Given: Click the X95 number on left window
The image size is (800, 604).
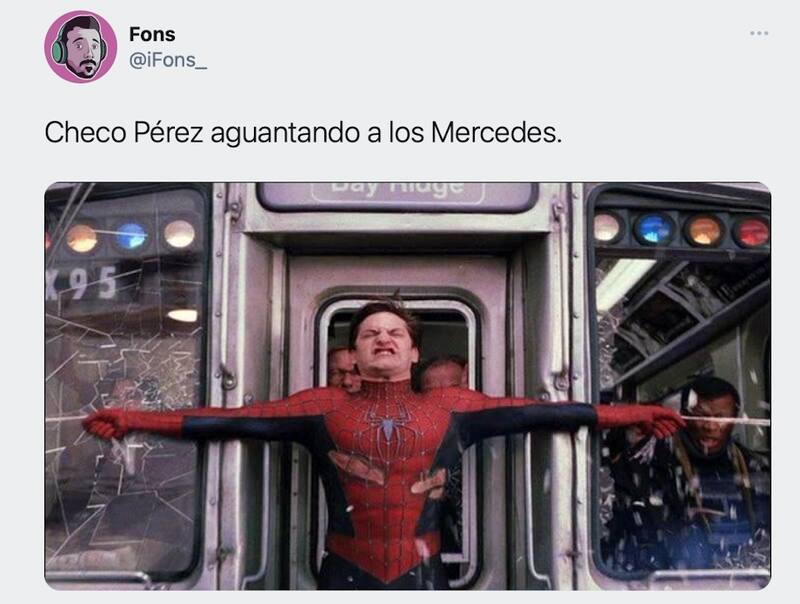Looking at the screenshot, I should 82,283.
